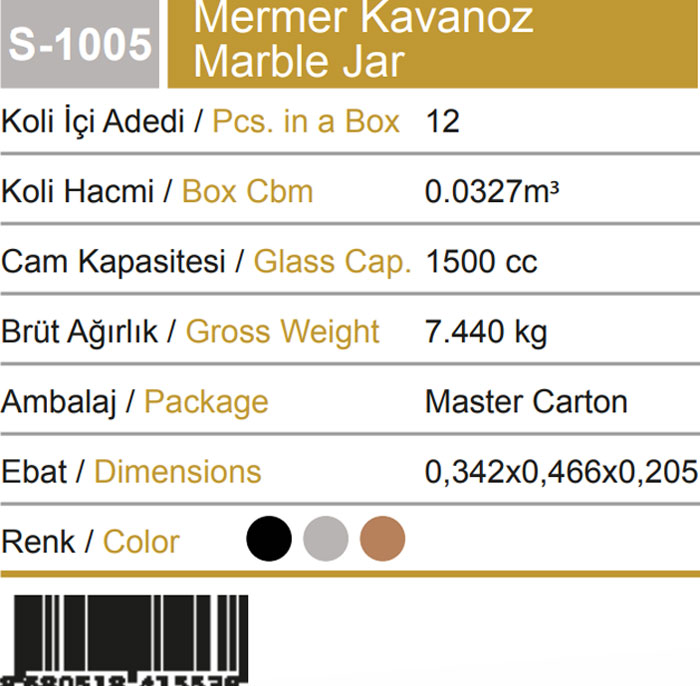The height and width of the screenshot is (686, 700).
Task: Click the Renk label text
Action: (x=37, y=542)
